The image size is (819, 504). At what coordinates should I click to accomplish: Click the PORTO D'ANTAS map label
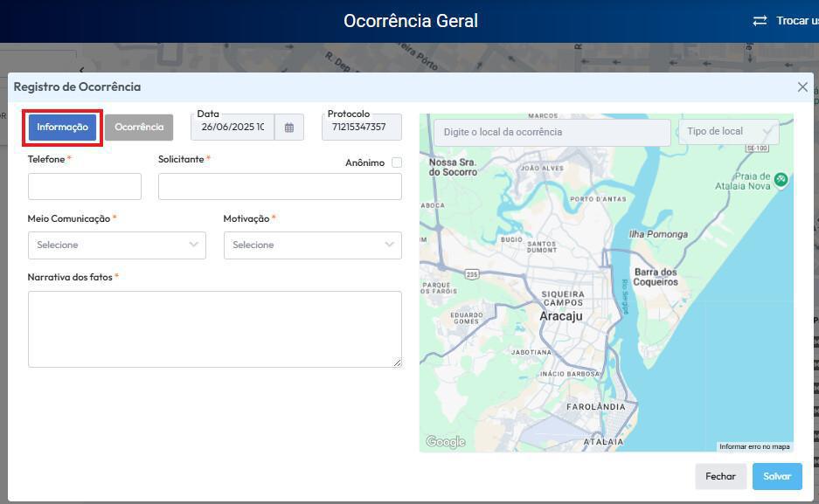tap(598, 199)
